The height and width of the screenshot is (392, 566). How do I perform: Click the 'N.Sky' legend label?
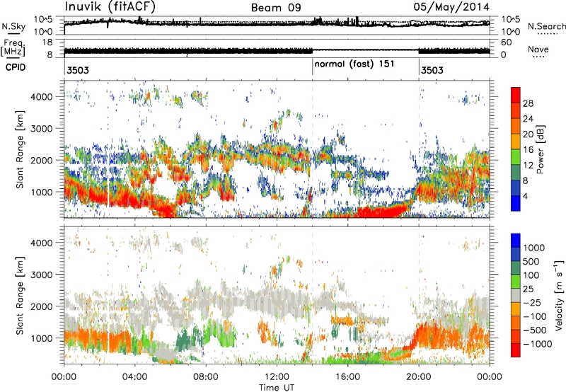click(13, 26)
